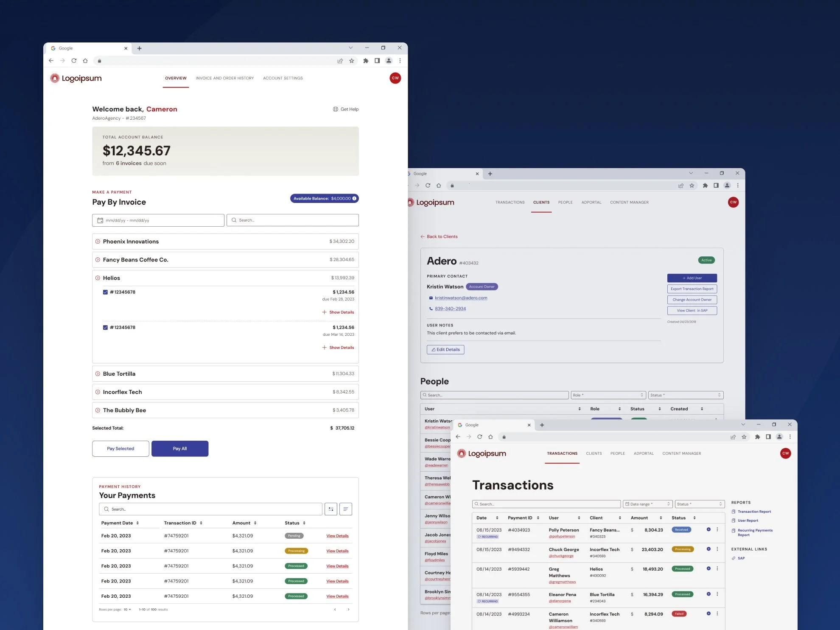Switch to Account Settings tab
The image size is (840, 630).
[x=283, y=78]
